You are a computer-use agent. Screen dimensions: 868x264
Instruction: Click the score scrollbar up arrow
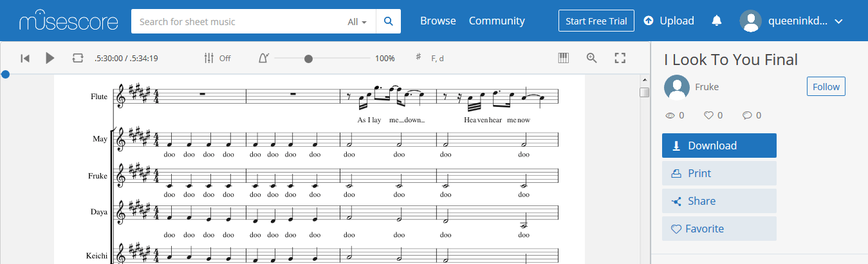(x=644, y=80)
